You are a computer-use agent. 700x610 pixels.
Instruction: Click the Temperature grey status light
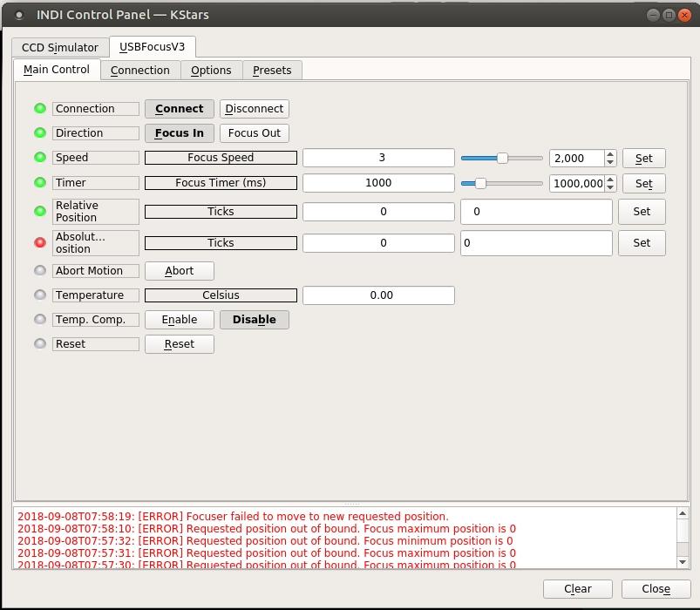pyautogui.click(x=40, y=295)
